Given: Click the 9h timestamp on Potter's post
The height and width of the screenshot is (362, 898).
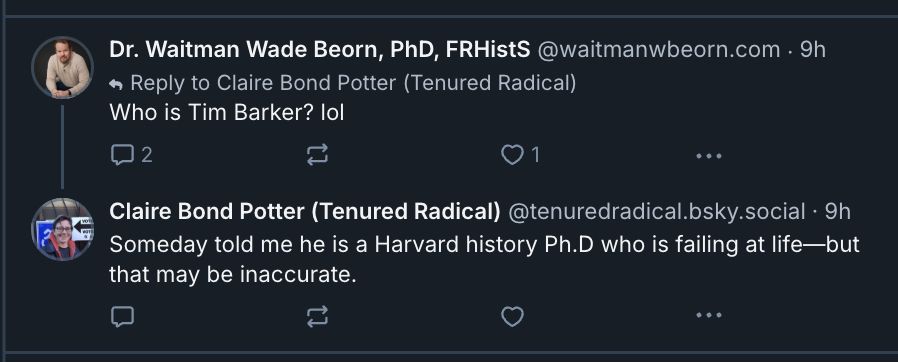Looking at the screenshot, I should [x=837, y=212].
